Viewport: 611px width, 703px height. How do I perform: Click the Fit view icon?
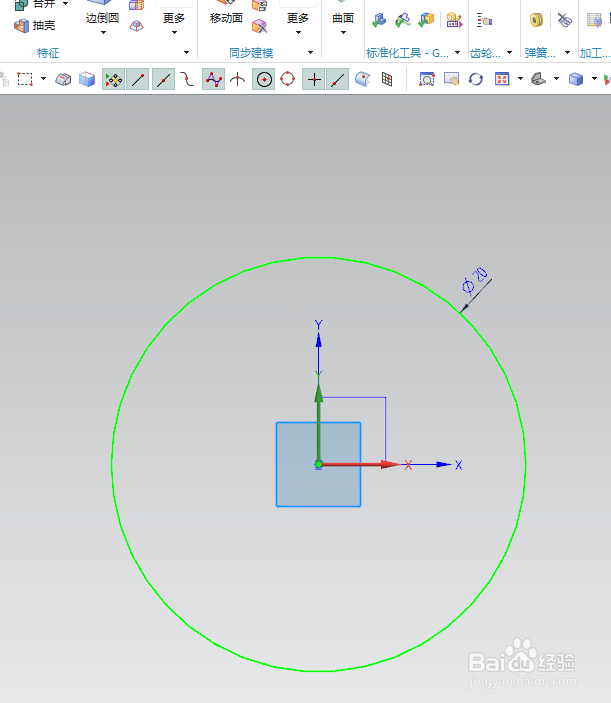coord(502,79)
